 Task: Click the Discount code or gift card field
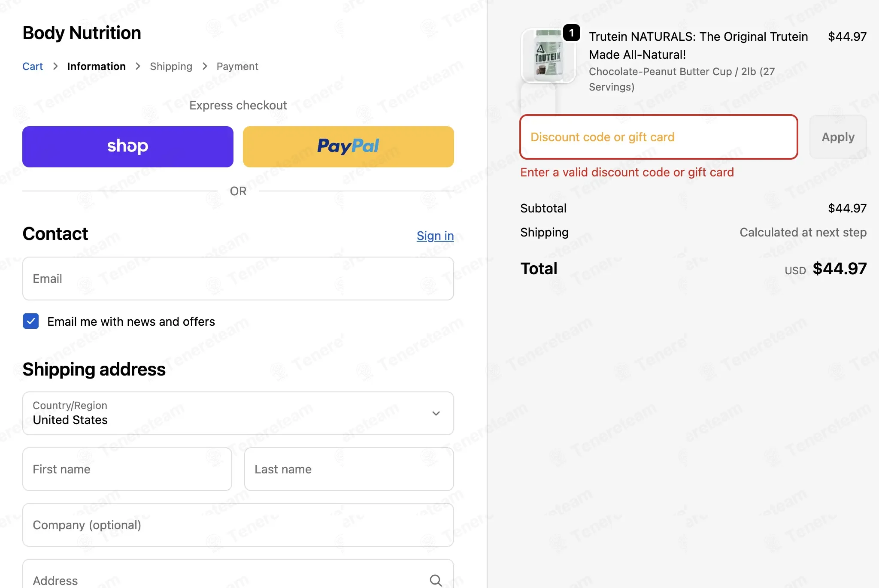[x=659, y=137]
